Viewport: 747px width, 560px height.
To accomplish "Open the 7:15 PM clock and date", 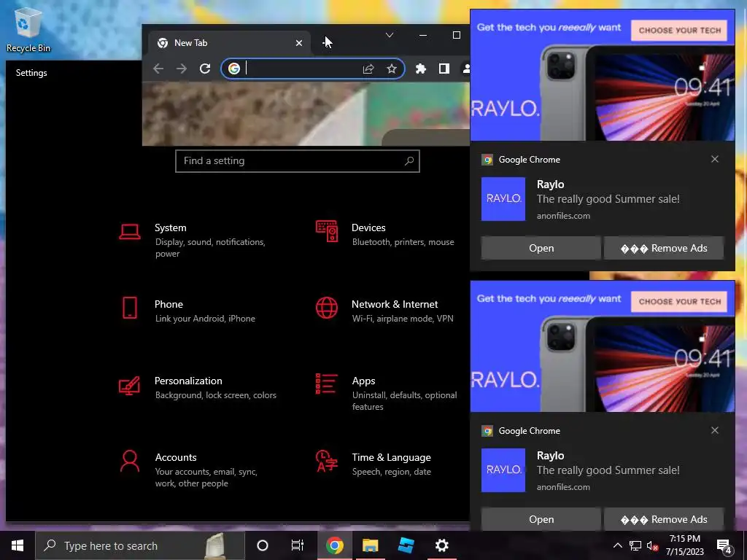I will pyautogui.click(x=684, y=545).
